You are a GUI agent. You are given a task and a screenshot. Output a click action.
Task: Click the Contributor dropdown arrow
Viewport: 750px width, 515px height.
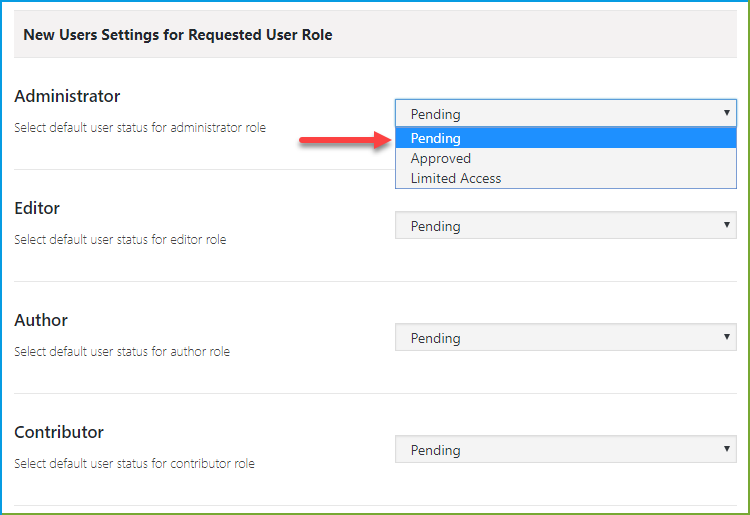pos(727,450)
